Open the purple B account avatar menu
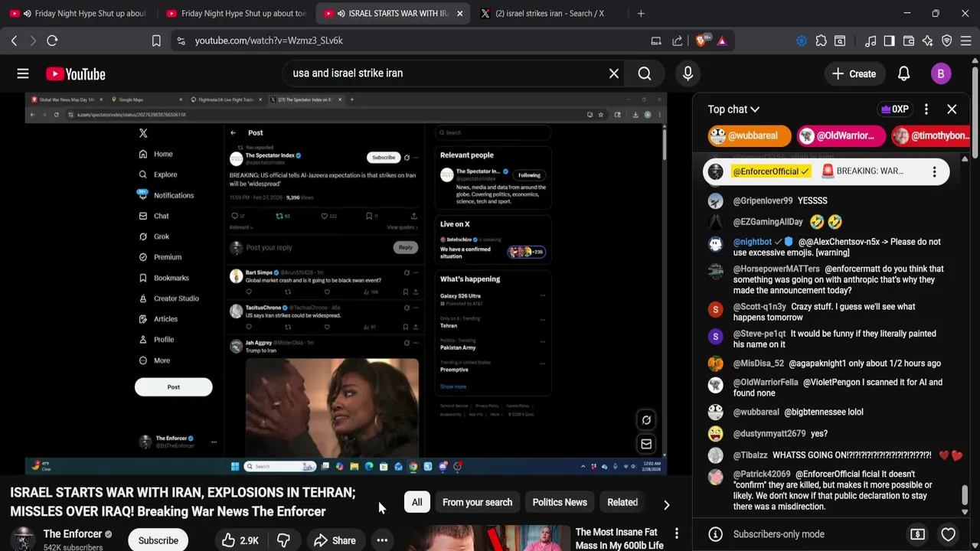This screenshot has height=551, width=980. 941,73
